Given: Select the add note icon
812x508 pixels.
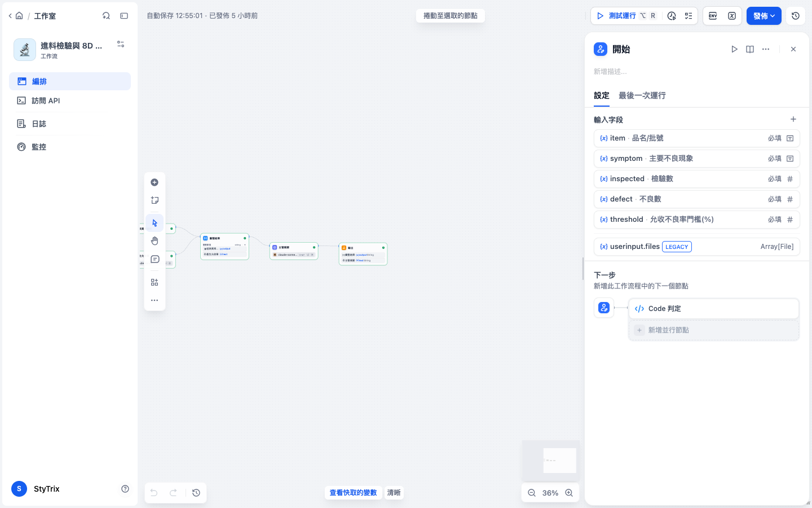Looking at the screenshot, I should (155, 200).
